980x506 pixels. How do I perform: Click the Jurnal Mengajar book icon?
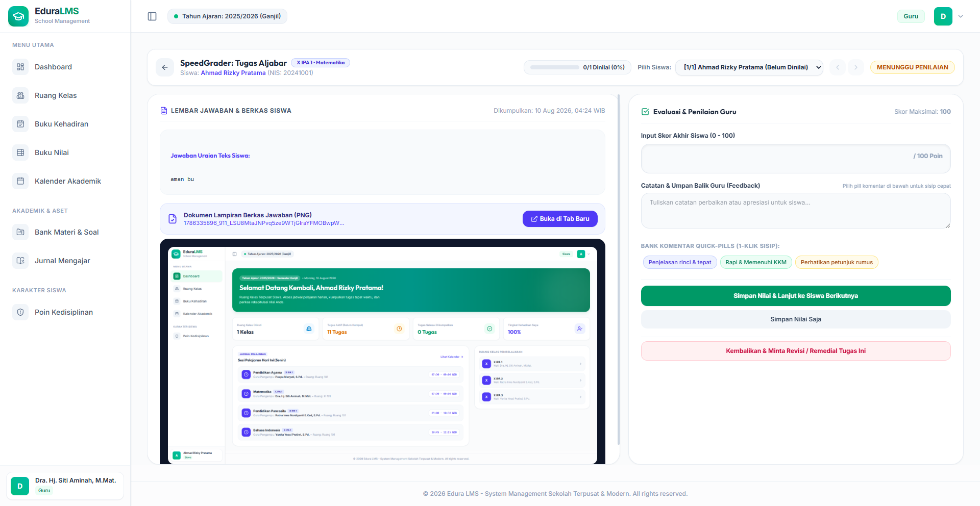[x=20, y=261]
